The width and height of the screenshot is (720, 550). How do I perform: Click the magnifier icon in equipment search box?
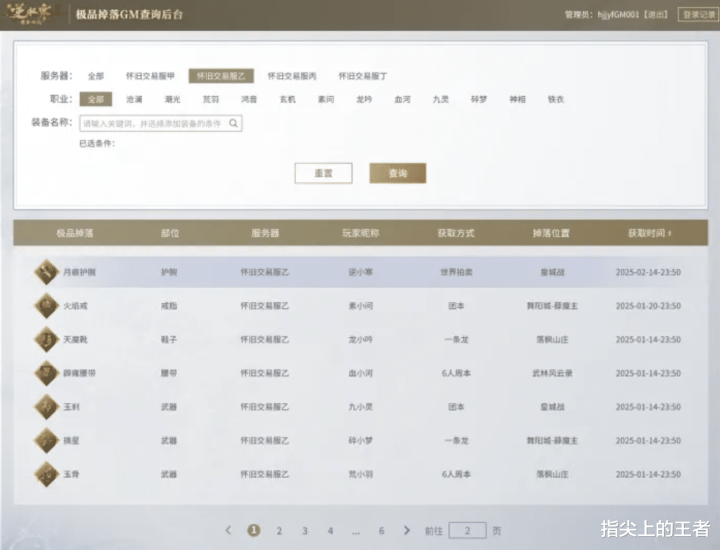click(x=233, y=123)
